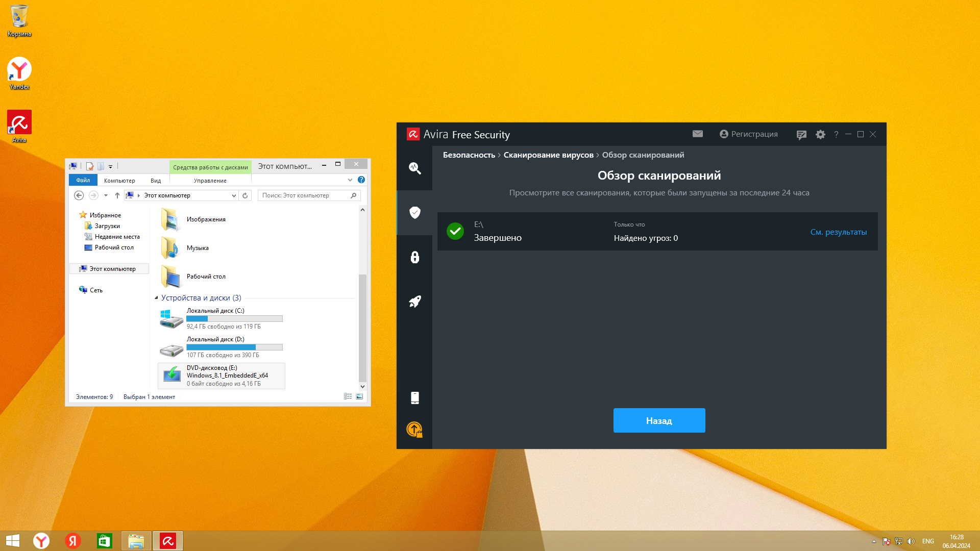Open the Privacy lock icon in Avira sidebar

[x=414, y=257]
